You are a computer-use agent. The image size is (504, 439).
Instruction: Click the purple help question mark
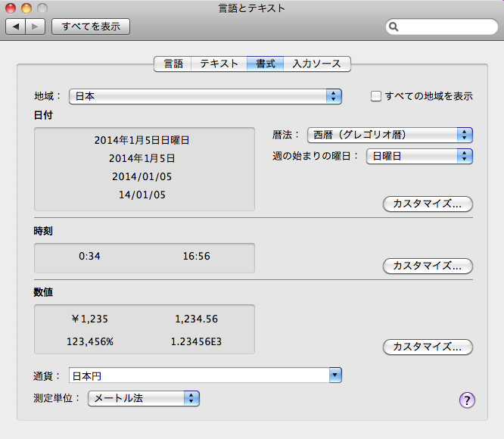pos(467,400)
